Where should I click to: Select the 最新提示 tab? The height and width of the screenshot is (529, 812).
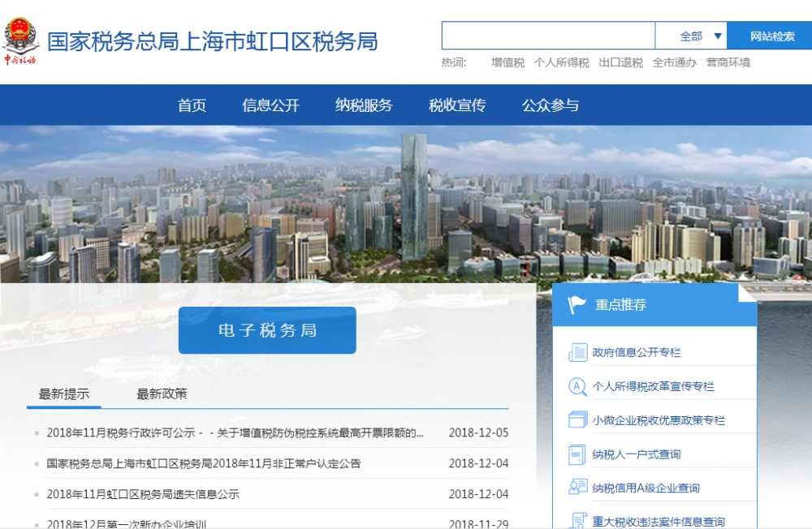[x=63, y=394]
